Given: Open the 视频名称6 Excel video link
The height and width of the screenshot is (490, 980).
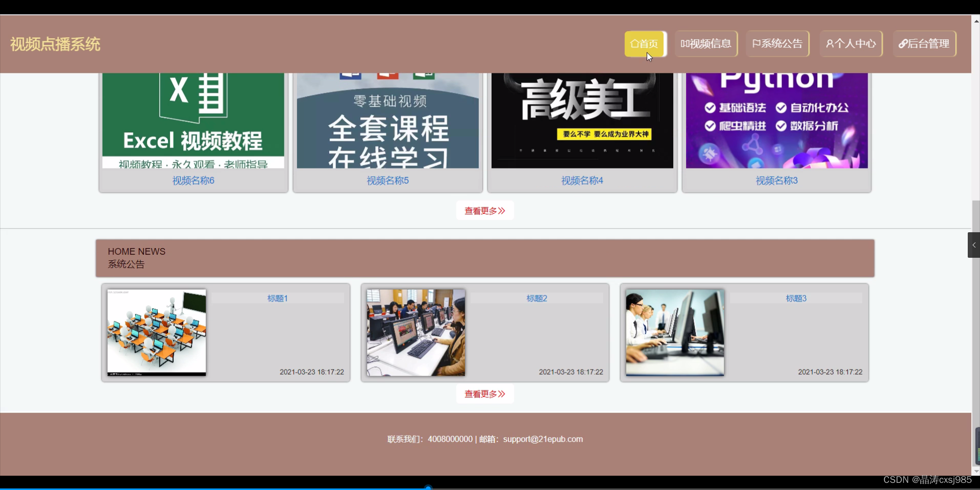Looking at the screenshot, I should pos(192,180).
